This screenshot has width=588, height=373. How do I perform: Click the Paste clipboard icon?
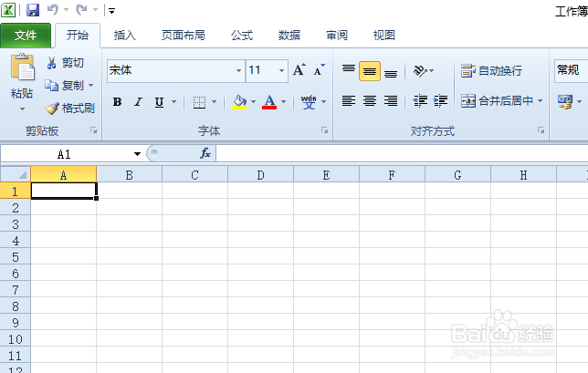(22, 67)
